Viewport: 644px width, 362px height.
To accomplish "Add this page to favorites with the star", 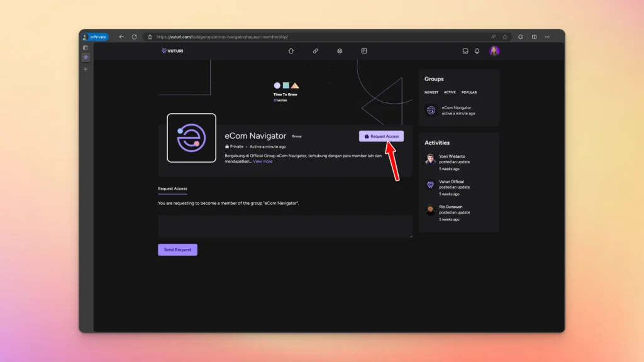I will click(x=505, y=37).
